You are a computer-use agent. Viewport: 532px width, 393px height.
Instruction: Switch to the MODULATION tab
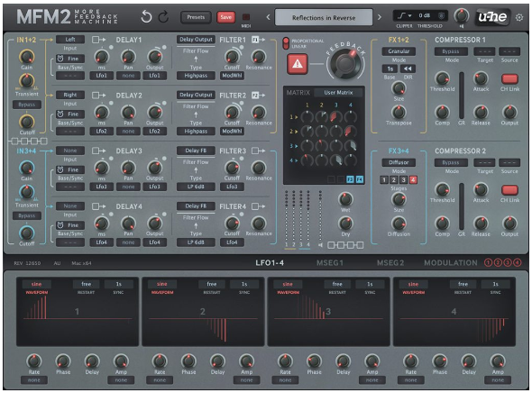coord(451,263)
